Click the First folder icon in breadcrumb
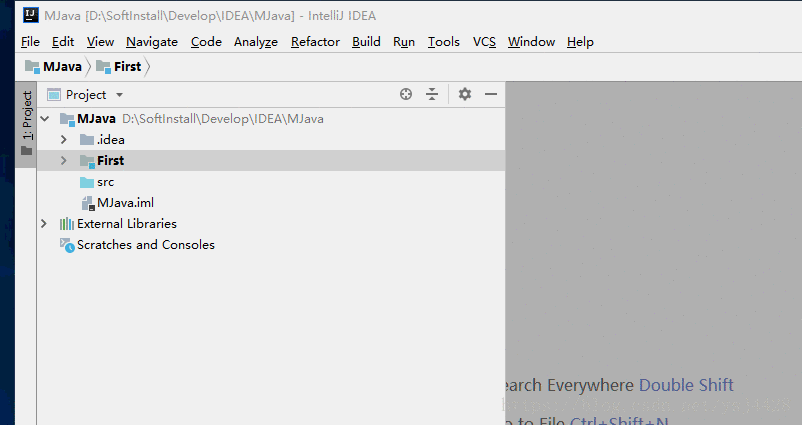The width and height of the screenshot is (802, 425). 103,67
